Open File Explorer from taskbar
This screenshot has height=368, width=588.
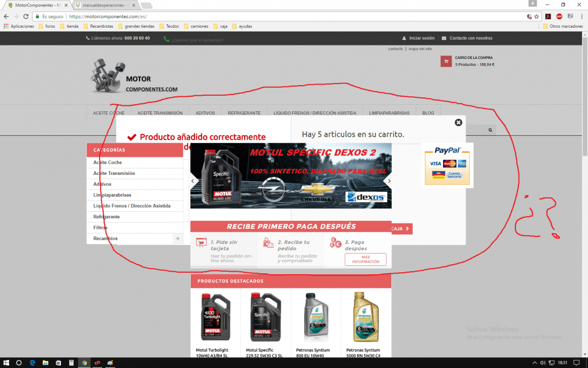tap(45, 363)
